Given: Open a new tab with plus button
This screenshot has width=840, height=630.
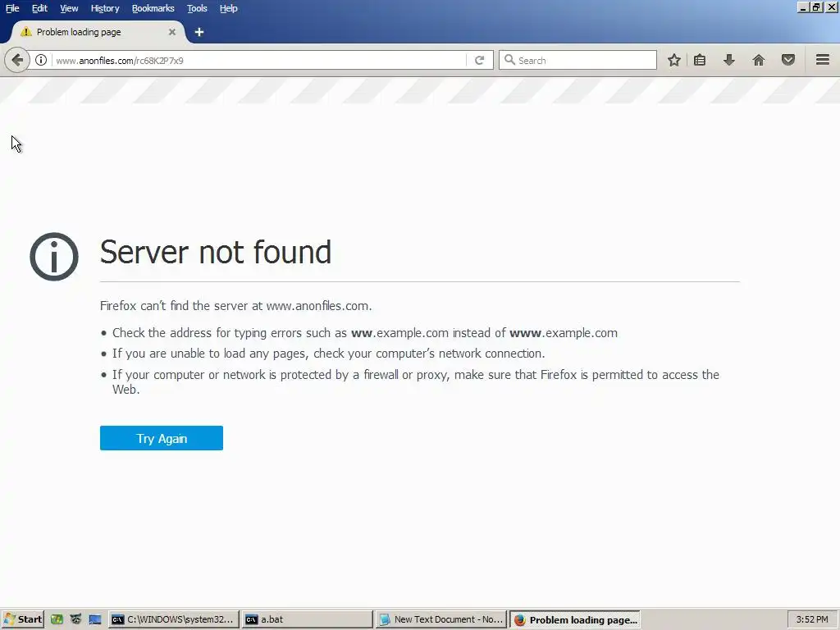Looking at the screenshot, I should coord(199,32).
